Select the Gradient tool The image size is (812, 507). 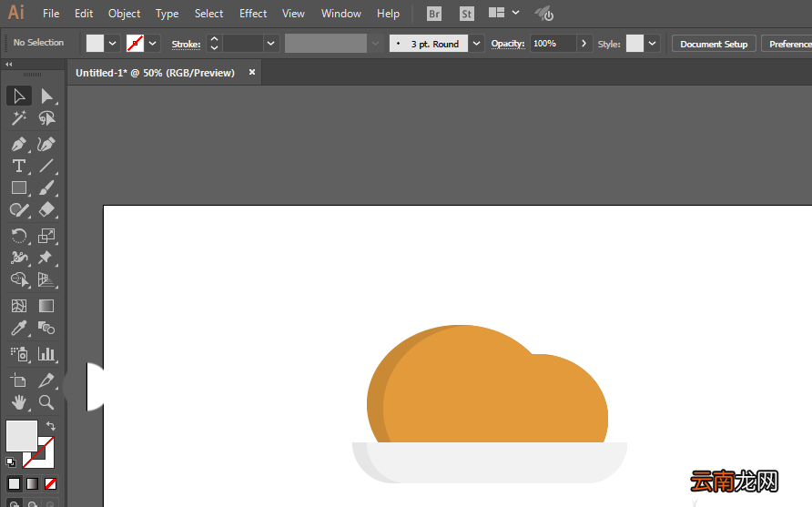pyautogui.click(x=46, y=306)
